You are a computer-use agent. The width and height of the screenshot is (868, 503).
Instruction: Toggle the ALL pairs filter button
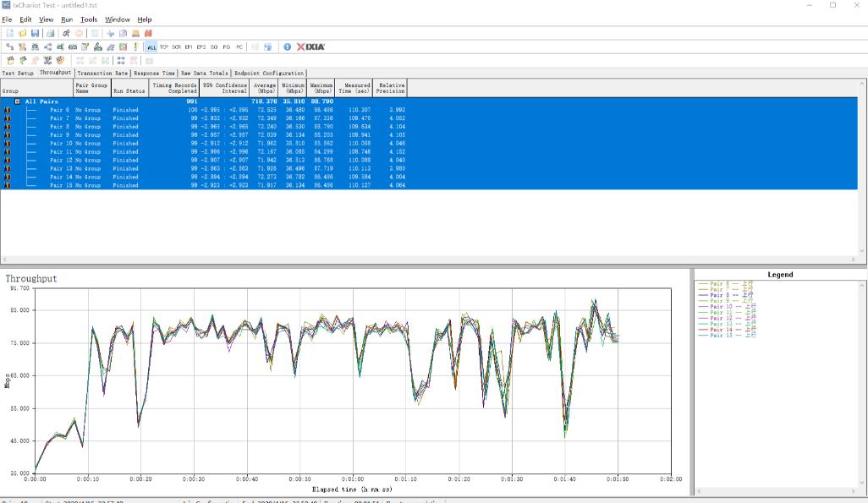(151, 46)
